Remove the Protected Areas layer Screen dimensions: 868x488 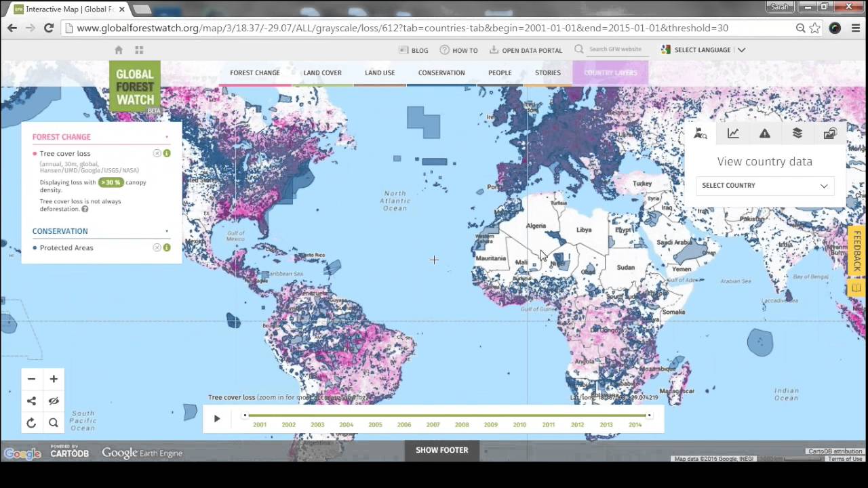click(x=157, y=247)
